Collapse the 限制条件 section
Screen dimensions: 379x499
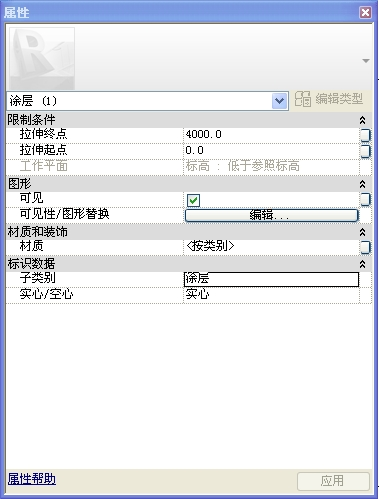[x=363, y=120]
